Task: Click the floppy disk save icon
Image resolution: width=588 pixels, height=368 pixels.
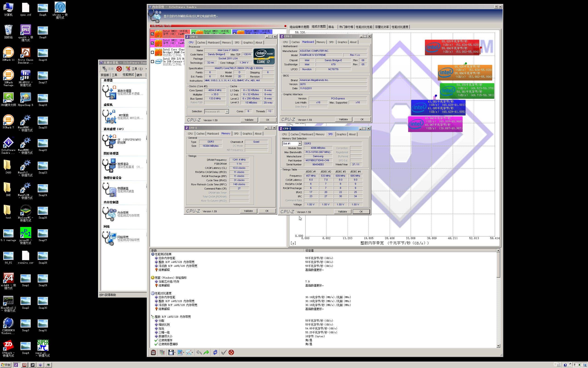Action: pyautogui.click(x=171, y=352)
